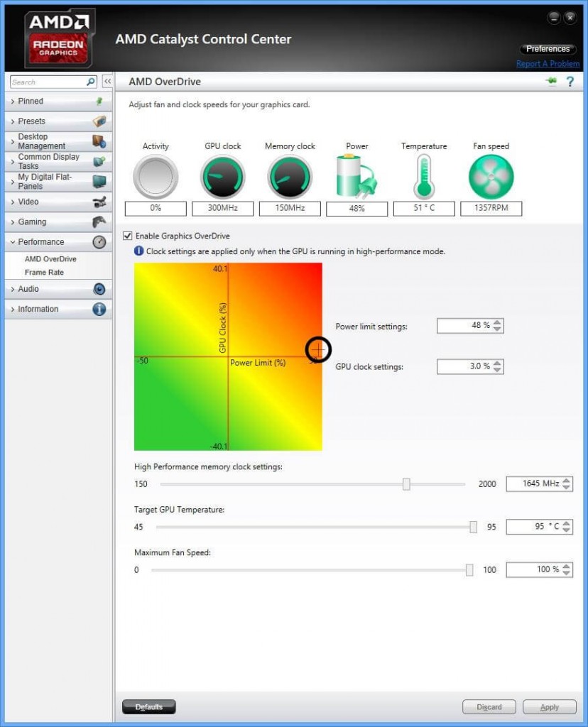Click the Power battery icon

tap(356, 177)
